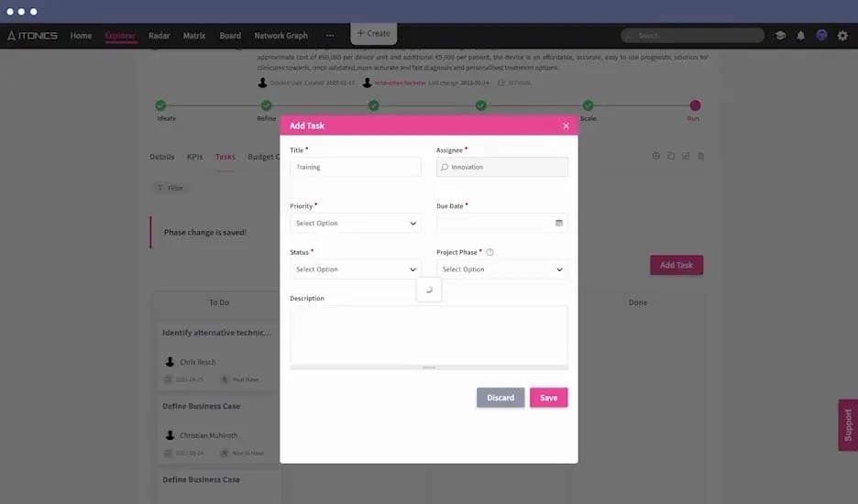Screen dimensions: 858x504
Task: Click the Due Date input field
Action: [501, 224]
